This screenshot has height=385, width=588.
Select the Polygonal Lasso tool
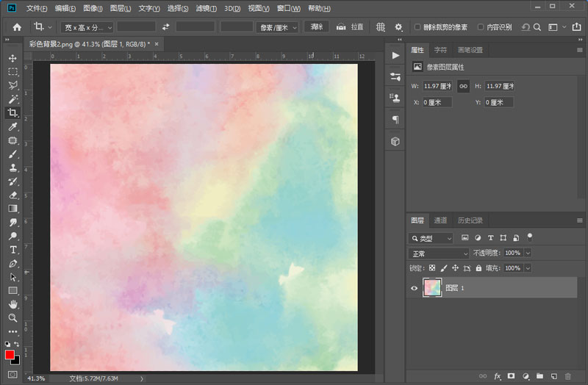(12, 85)
